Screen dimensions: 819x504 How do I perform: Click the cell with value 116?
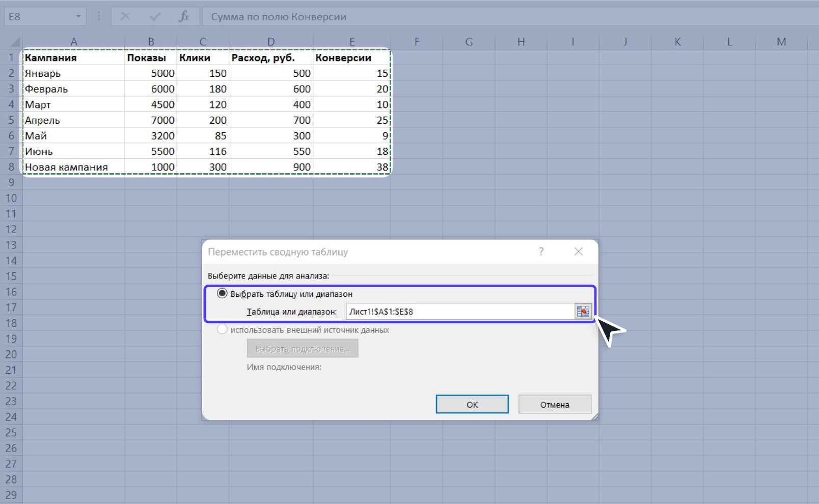[203, 151]
